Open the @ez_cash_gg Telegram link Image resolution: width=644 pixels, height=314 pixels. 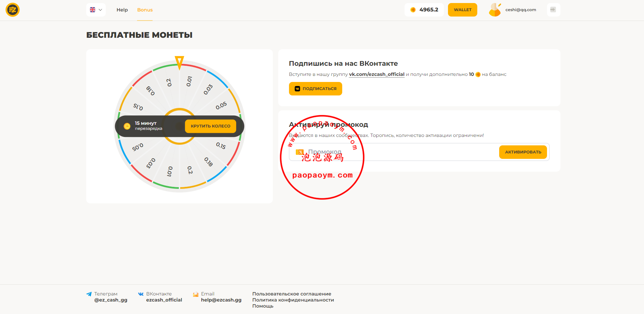(111, 300)
